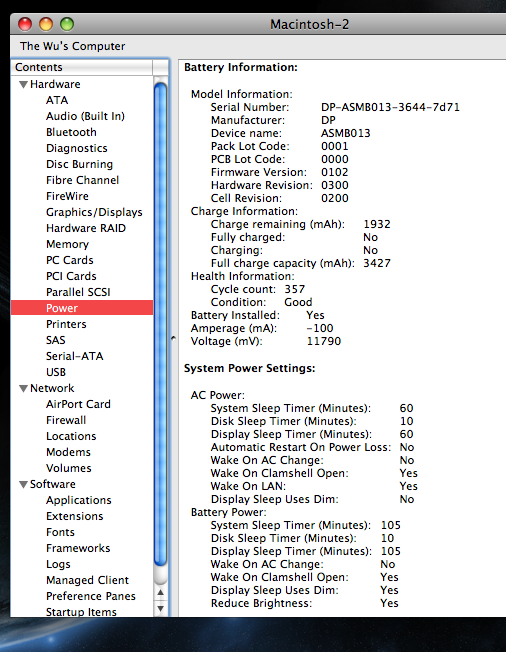Select the highlighted Power entry
Viewport: 506px width, 652px height.
(82, 308)
